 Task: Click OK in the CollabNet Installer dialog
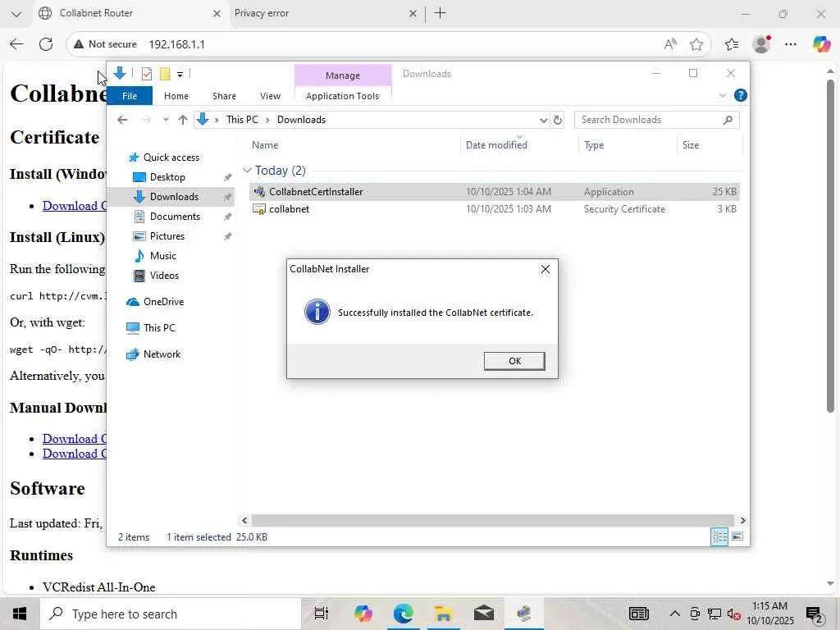514,361
